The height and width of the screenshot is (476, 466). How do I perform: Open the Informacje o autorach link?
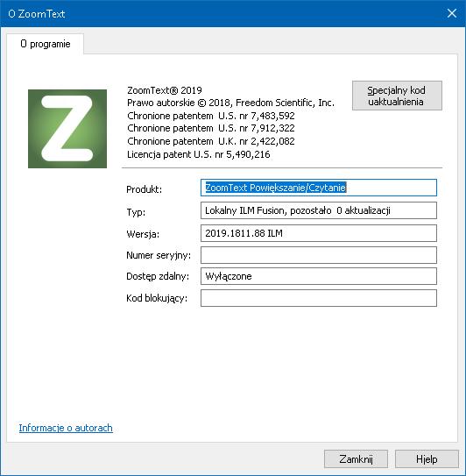pyautogui.click(x=66, y=428)
